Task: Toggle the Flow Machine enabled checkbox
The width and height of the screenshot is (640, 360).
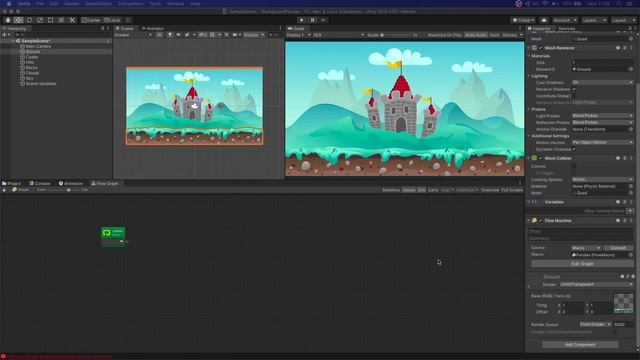Action: click(x=541, y=221)
